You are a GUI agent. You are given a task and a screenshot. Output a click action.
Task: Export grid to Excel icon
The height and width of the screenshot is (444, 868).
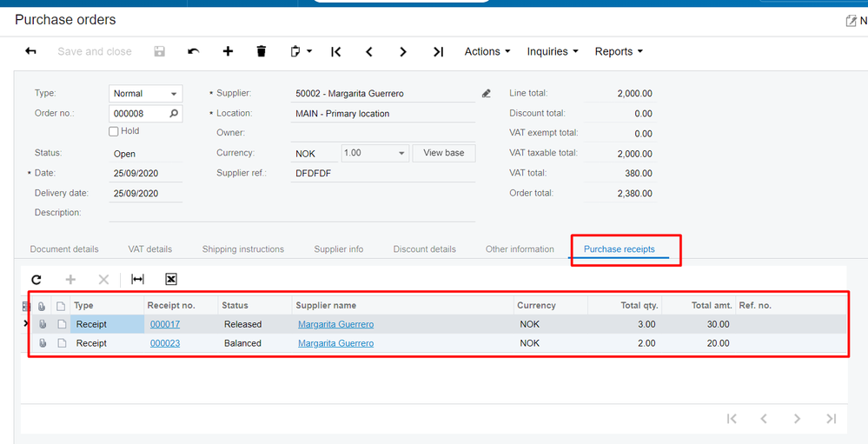[171, 279]
